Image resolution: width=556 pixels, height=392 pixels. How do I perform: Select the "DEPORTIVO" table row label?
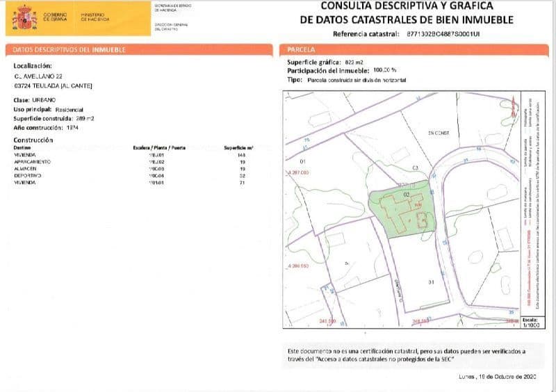pos(28,176)
